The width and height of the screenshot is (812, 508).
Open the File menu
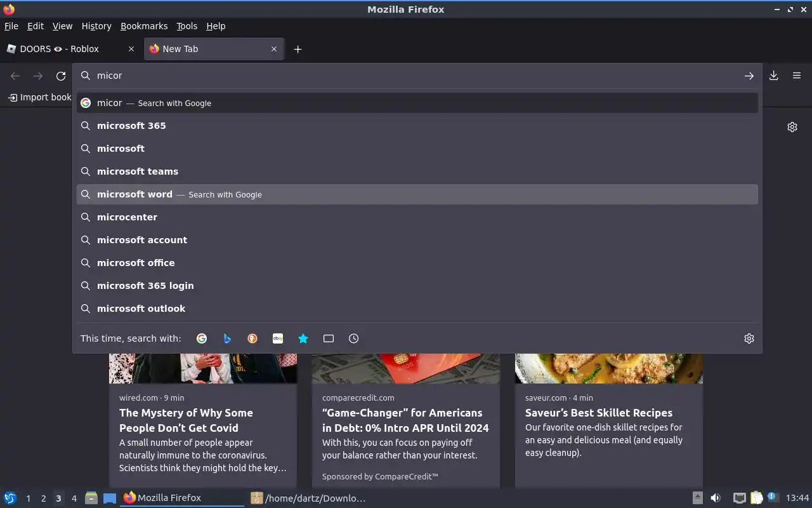[x=11, y=26]
